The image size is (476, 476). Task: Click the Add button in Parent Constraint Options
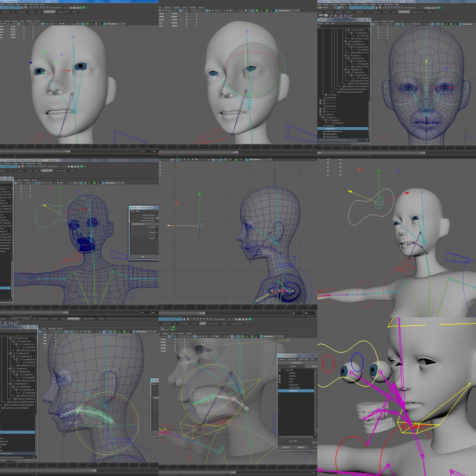coord(143,257)
